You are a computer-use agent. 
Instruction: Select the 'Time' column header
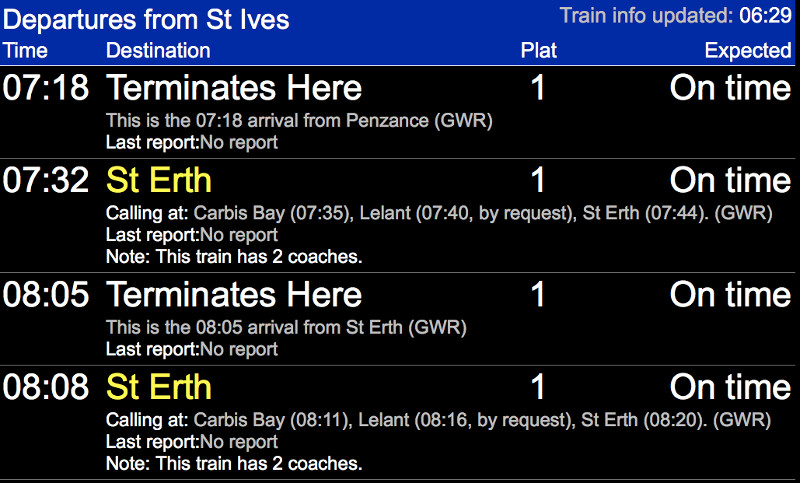click(25, 51)
